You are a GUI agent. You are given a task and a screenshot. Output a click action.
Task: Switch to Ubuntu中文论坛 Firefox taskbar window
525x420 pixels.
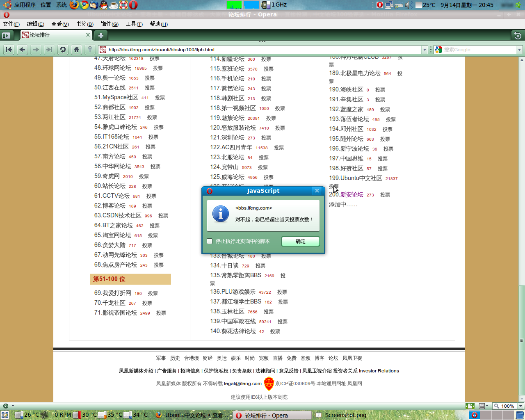pos(192,415)
